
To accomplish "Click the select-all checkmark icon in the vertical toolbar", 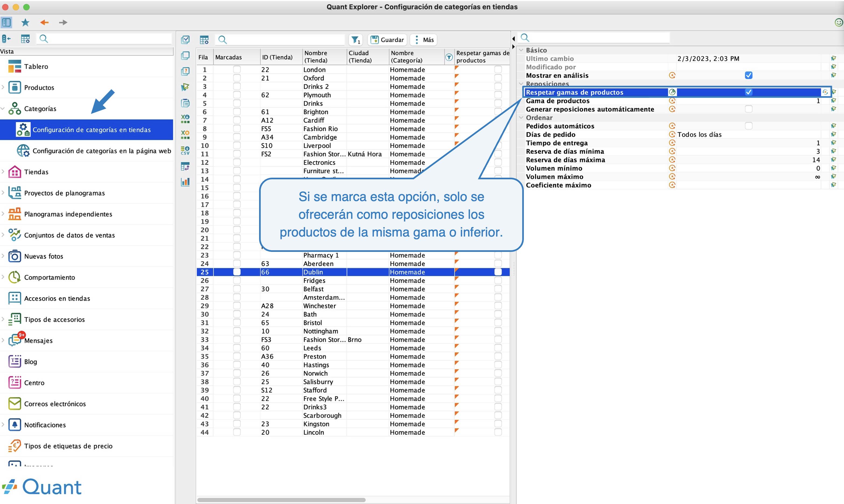I will coord(185,40).
